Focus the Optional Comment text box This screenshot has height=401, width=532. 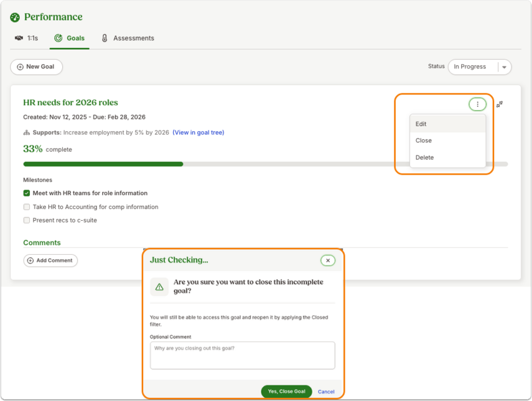click(x=242, y=355)
